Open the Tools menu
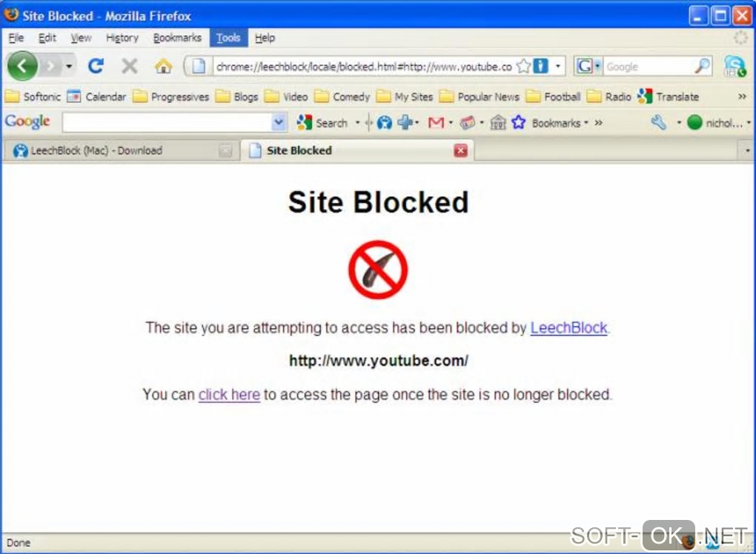The image size is (756, 554). [x=228, y=38]
